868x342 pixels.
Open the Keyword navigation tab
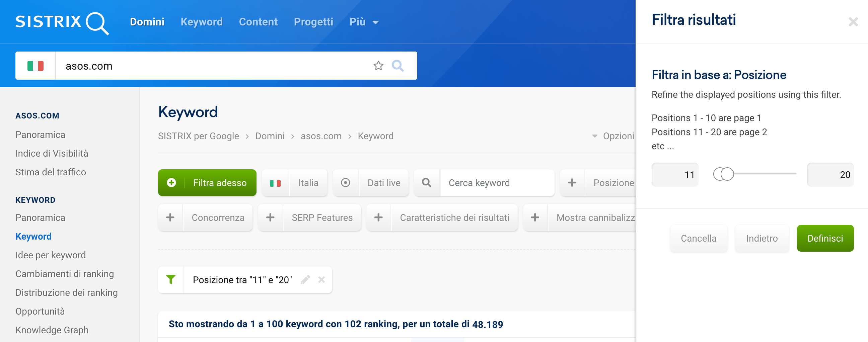tap(202, 22)
